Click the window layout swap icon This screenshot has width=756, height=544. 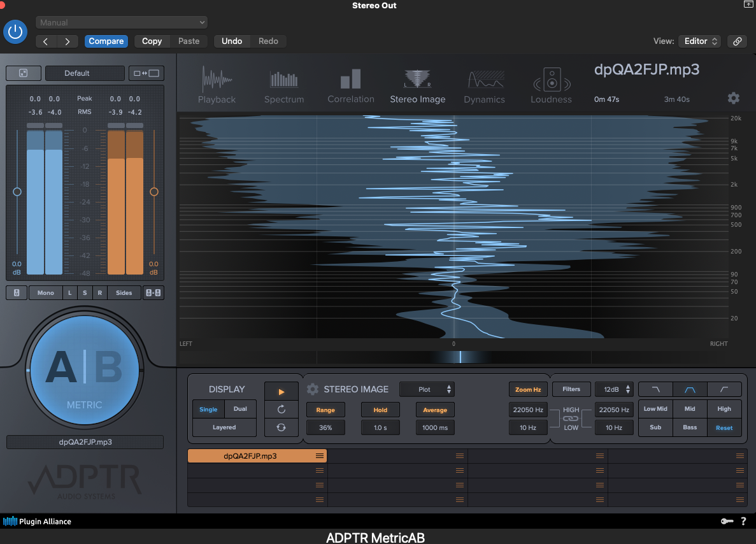146,73
